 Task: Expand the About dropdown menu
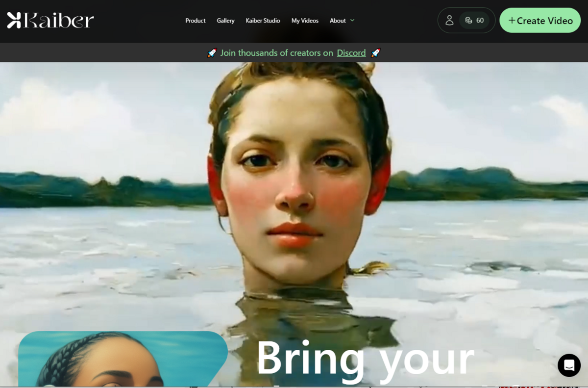342,21
